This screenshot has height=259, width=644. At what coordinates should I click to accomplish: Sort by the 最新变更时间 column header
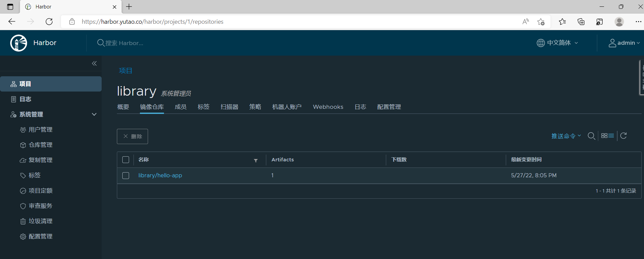coord(526,160)
